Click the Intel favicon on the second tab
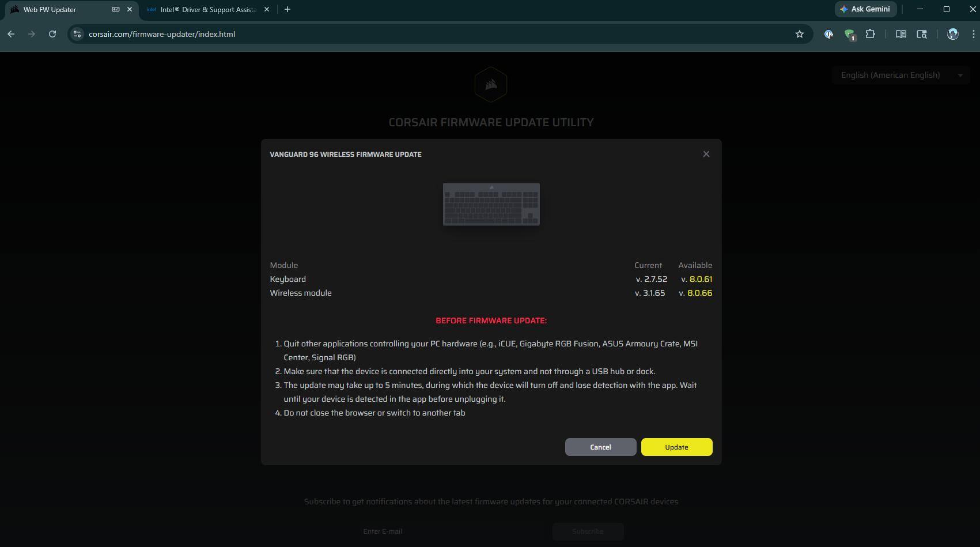 152,9
